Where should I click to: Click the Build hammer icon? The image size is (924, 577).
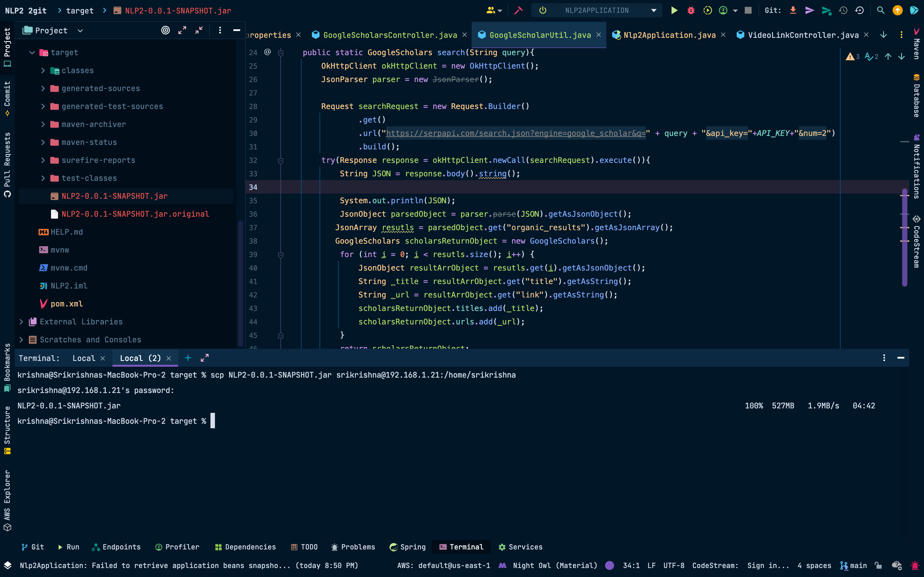click(x=518, y=10)
